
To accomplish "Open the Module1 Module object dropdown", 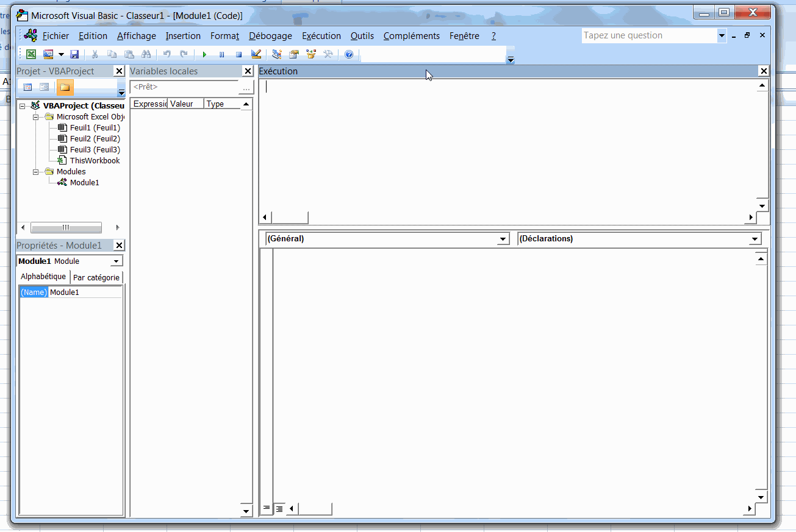I will 117,261.
